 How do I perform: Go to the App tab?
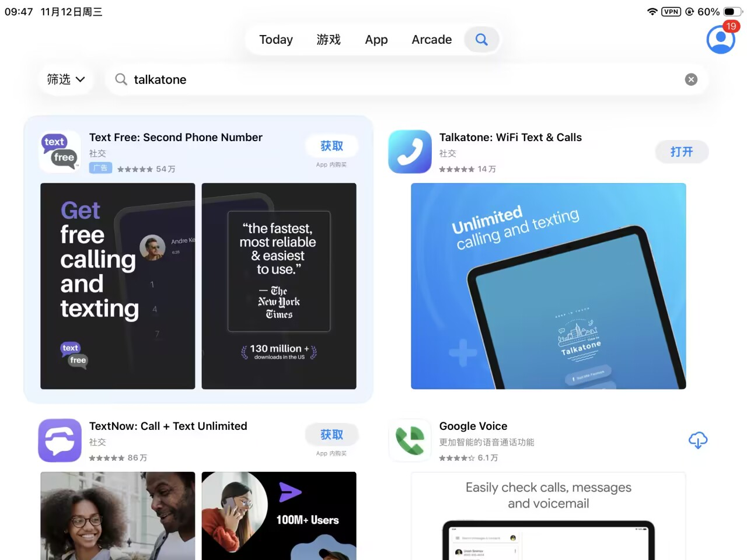376,40
